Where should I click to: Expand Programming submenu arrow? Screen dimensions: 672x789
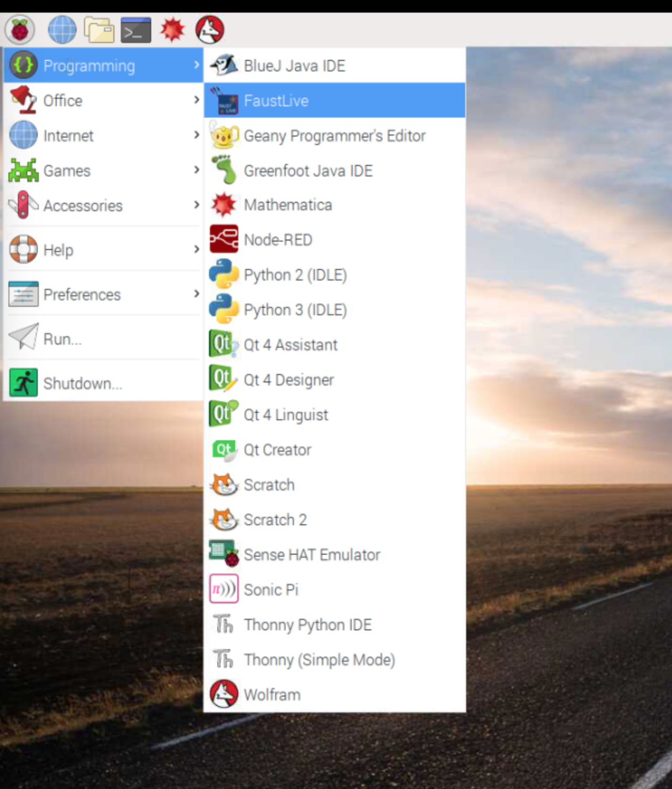point(196,65)
